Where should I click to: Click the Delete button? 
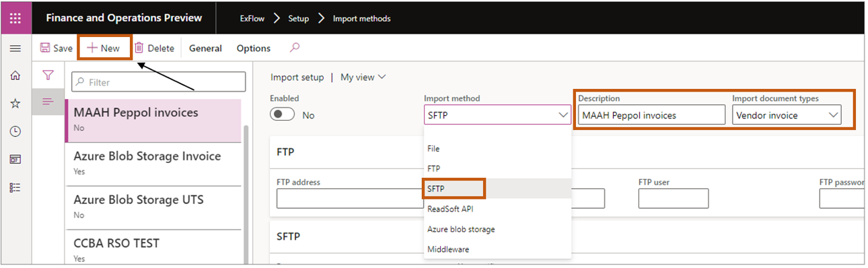click(154, 48)
